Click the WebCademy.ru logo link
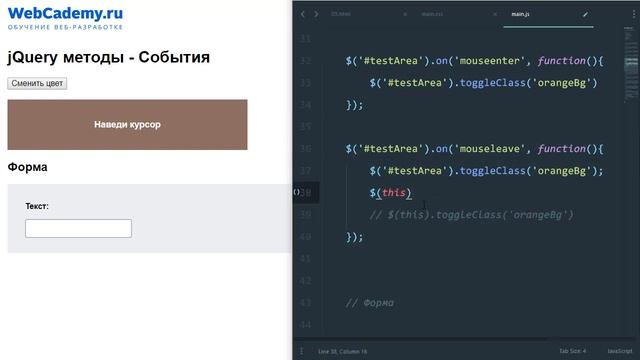 point(65,18)
